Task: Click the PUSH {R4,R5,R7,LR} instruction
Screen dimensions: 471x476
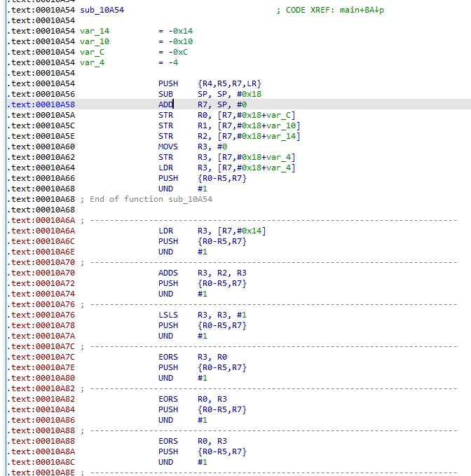Action: 168,84
